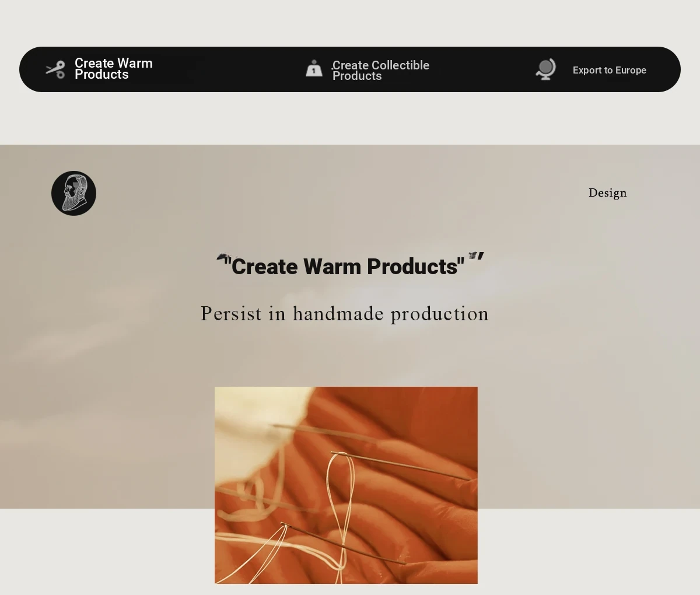Viewport: 700px width, 595px height.
Task: Click an empty area of the black navigation bar
Action: pos(233,69)
